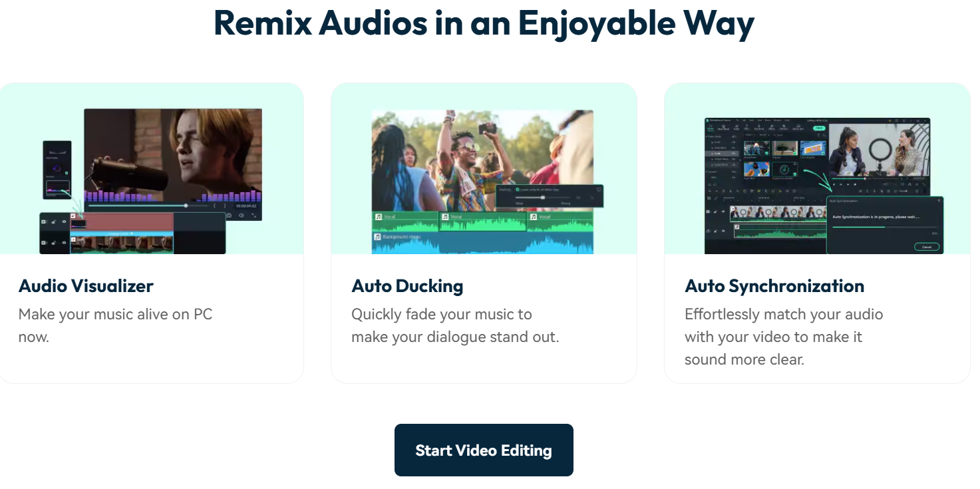This screenshot has width=980, height=489.
Task: Click the volume speaker icon under the preview
Action: [x=242, y=216]
